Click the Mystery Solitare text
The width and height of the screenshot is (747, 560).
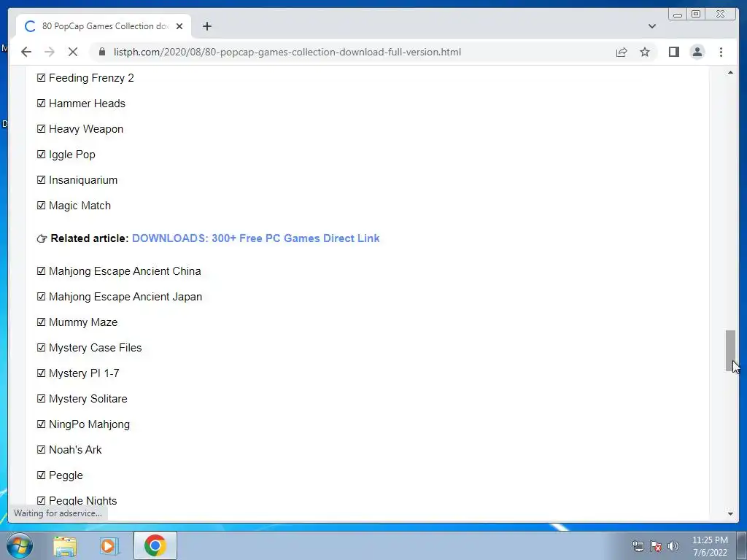pyautogui.click(x=88, y=399)
